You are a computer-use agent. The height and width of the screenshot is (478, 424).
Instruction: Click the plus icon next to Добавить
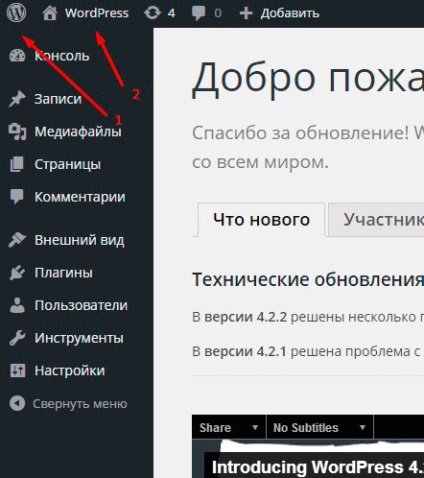click(246, 13)
